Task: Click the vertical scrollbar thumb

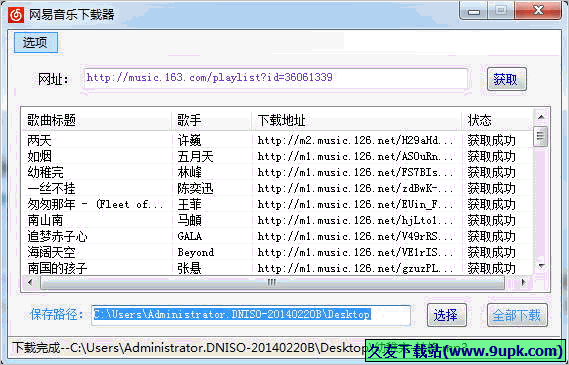Action: pos(541,136)
